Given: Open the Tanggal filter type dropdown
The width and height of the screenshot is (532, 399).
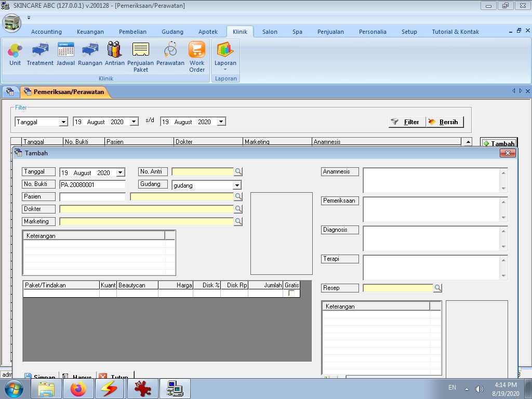Looking at the screenshot, I should pos(63,122).
